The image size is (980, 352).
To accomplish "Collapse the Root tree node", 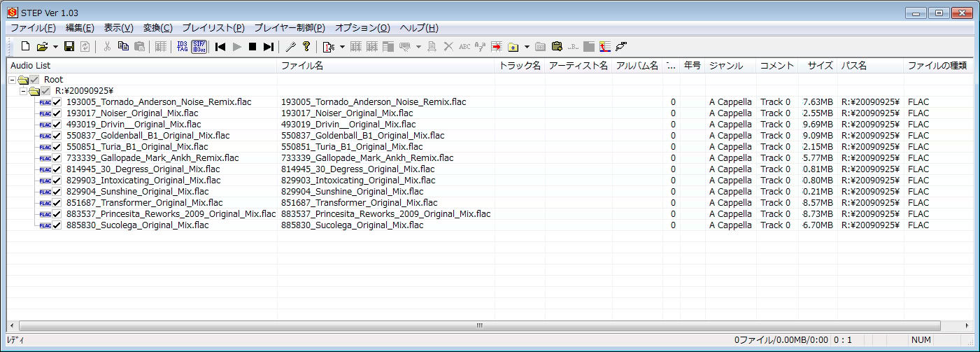I will pyautogui.click(x=13, y=80).
